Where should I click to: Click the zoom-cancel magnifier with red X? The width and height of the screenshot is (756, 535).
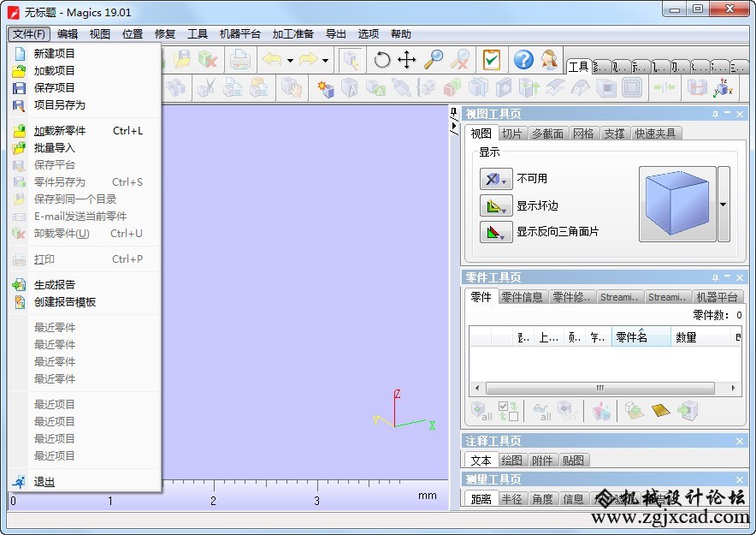[x=460, y=60]
